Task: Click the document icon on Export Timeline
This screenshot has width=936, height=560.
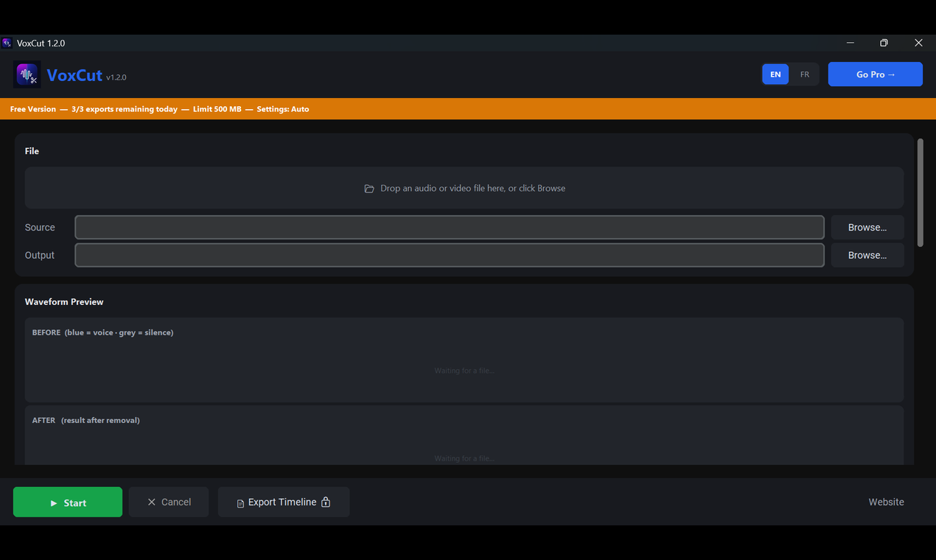Action: (240, 503)
